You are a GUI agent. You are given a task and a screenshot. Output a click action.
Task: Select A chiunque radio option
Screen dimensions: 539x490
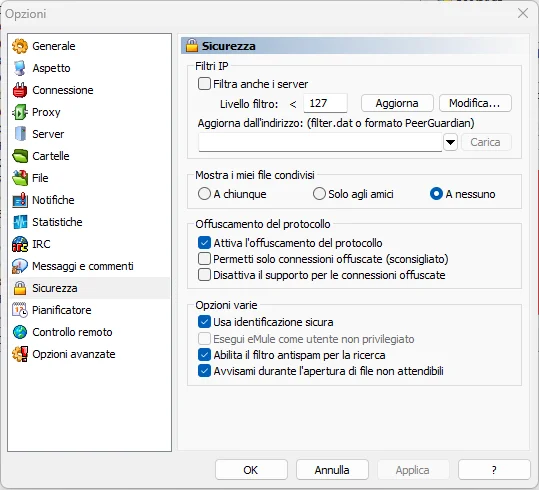coord(204,194)
